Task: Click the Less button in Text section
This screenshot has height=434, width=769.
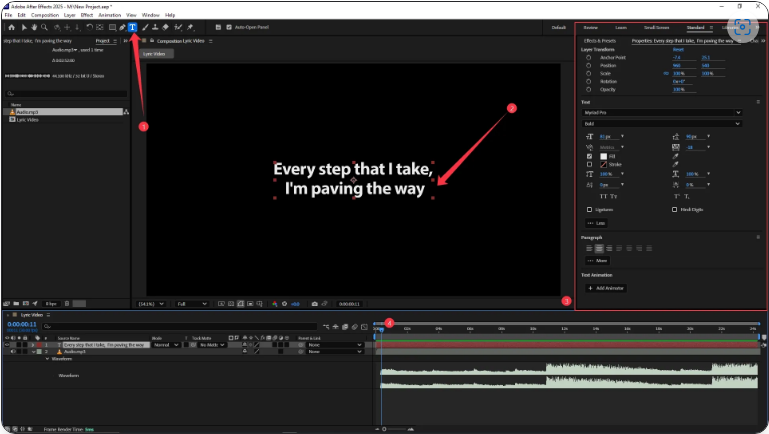Action: [596, 223]
